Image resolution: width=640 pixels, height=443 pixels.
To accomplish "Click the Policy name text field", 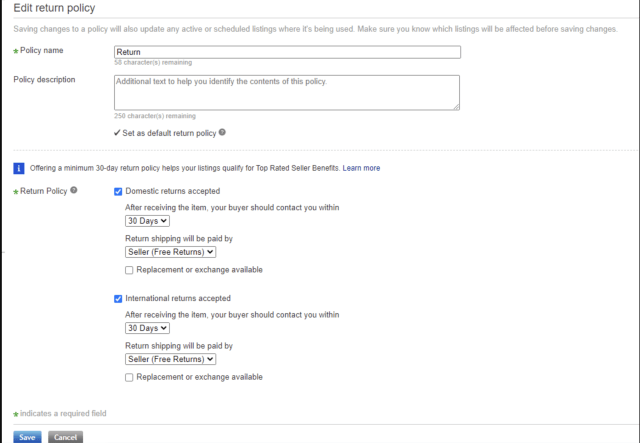I will pos(287,52).
